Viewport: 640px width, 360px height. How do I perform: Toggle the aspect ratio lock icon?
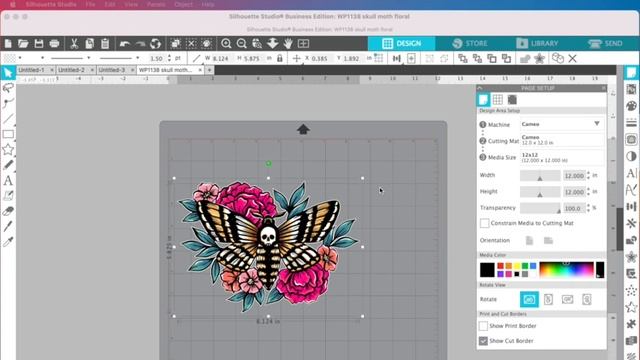tap(280, 58)
